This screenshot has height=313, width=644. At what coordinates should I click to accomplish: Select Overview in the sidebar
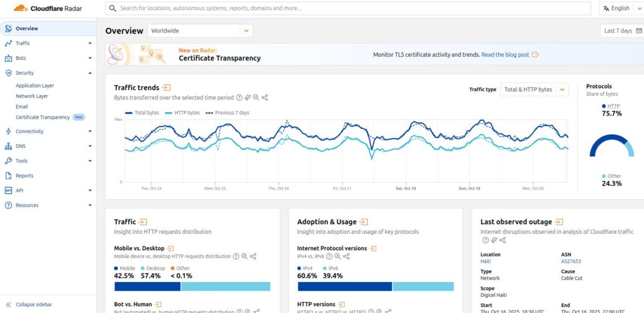pyautogui.click(x=48, y=28)
